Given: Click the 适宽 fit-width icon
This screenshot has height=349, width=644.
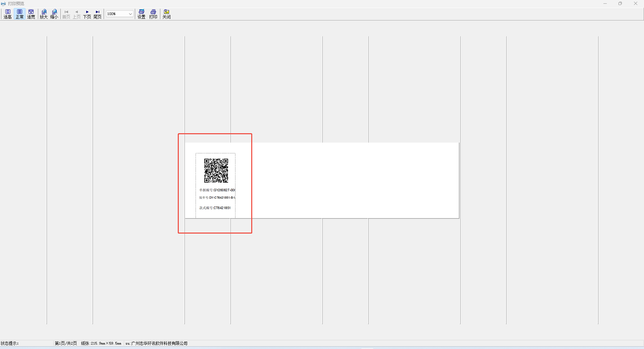Looking at the screenshot, I should click(31, 14).
